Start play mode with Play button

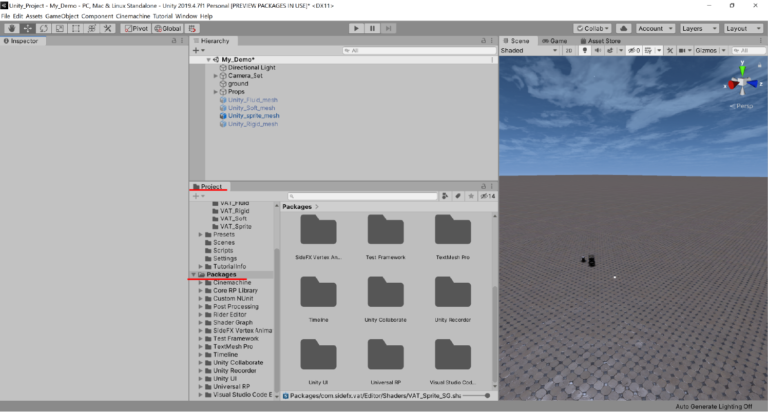click(x=356, y=28)
